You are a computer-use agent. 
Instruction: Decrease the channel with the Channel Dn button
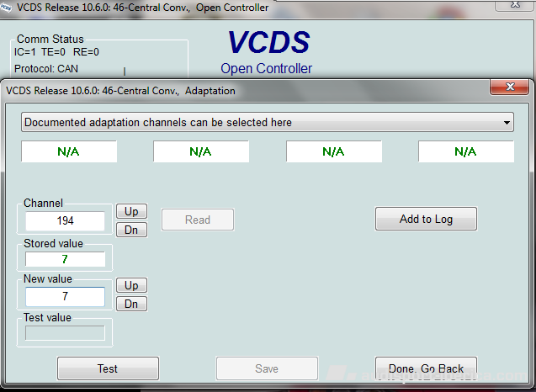tap(131, 230)
